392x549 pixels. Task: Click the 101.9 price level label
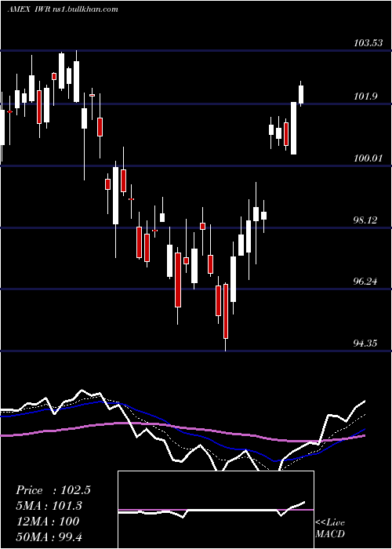(365, 96)
